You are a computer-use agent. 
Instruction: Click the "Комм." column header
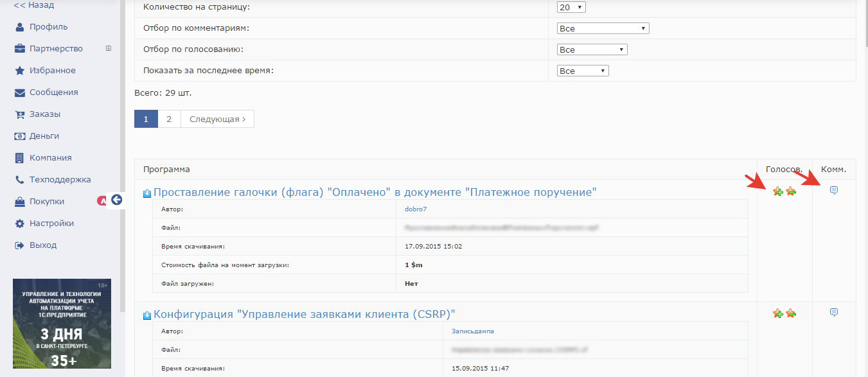click(834, 170)
